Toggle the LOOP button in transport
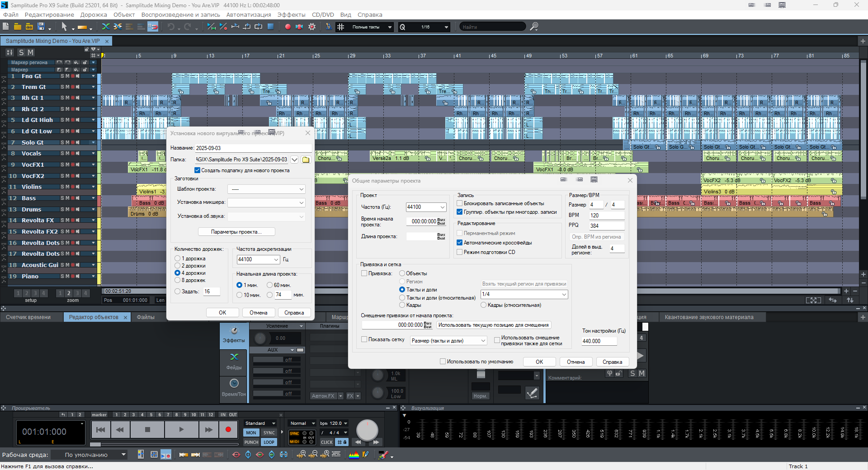The height and width of the screenshot is (470, 868). click(x=269, y=442)
